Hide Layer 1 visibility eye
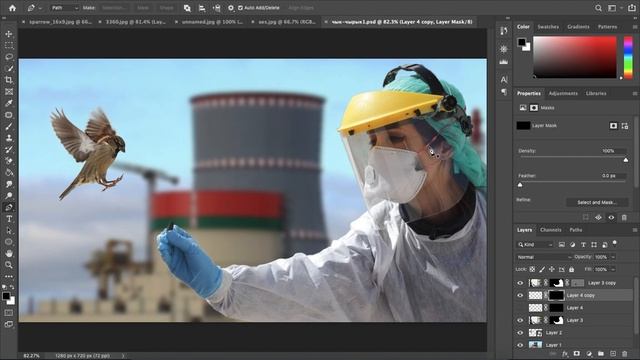640x360 pixels. click(x=520, y=345)
